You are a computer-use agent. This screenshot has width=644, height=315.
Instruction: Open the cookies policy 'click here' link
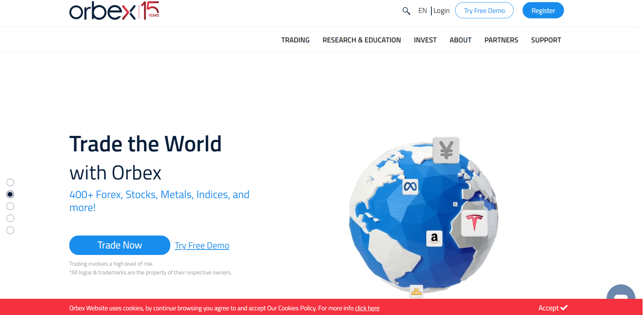click(367, 308)
